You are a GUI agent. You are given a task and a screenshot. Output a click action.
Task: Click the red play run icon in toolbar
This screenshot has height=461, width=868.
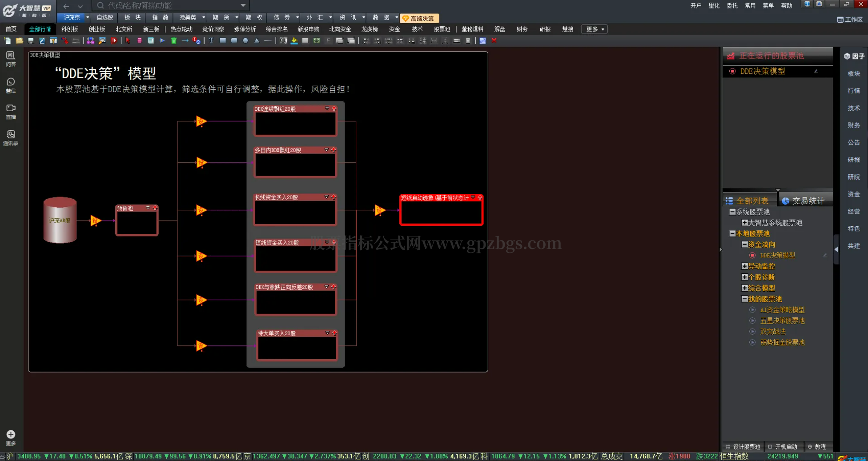114,40
